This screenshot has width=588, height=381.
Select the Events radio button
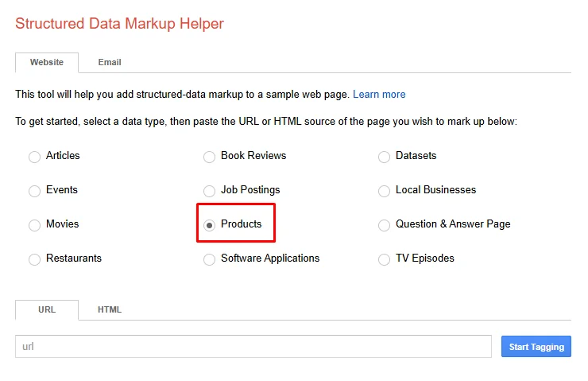pyautogui.click(x=34, y=191)
